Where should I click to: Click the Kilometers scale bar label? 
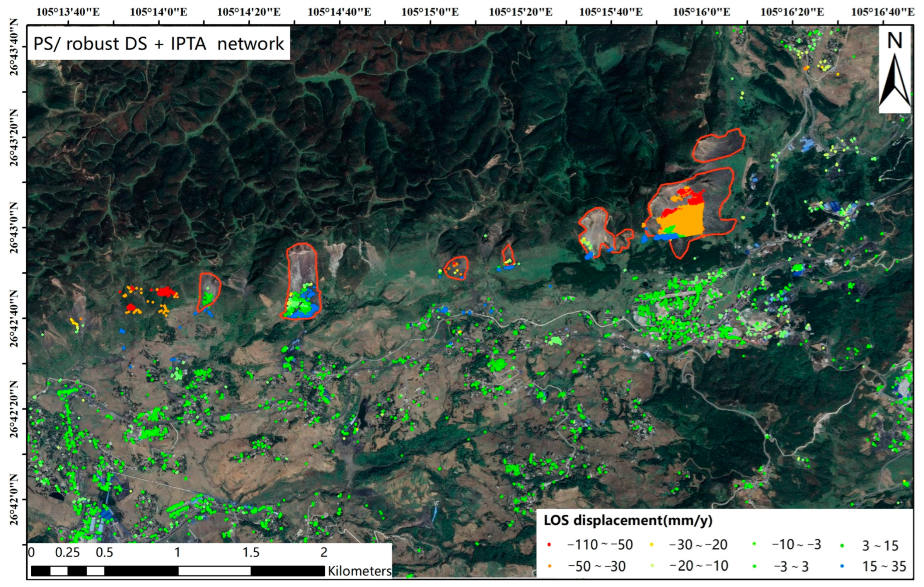360,571
